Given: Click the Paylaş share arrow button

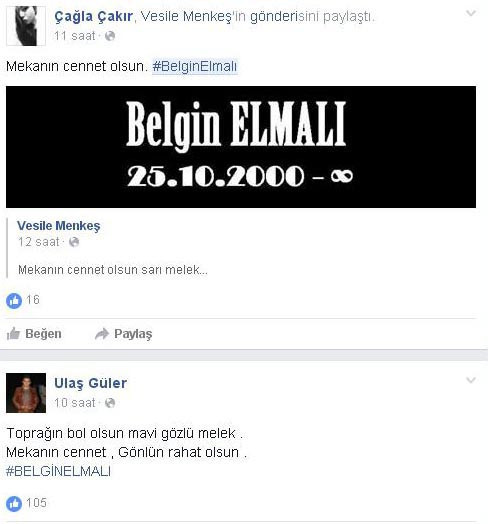Looking at the screenshot, I should (123, 334).
